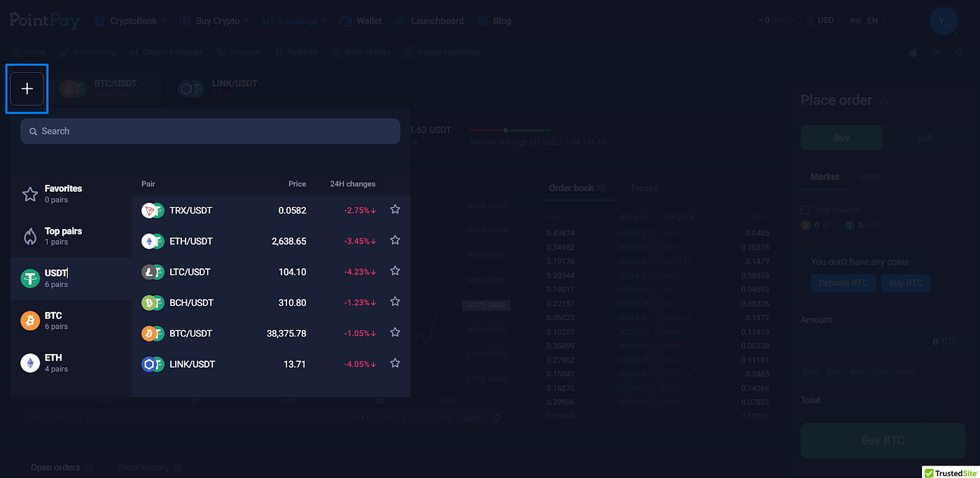Switch to the Trades tab
980x478 pixels.
tap(644, 188)
